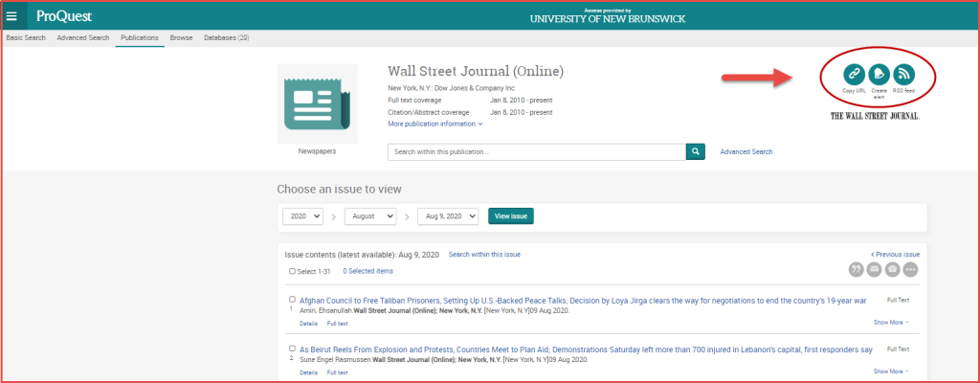Click the ProQuest logo
Screen dimensions: 980x383
(64, 16)
